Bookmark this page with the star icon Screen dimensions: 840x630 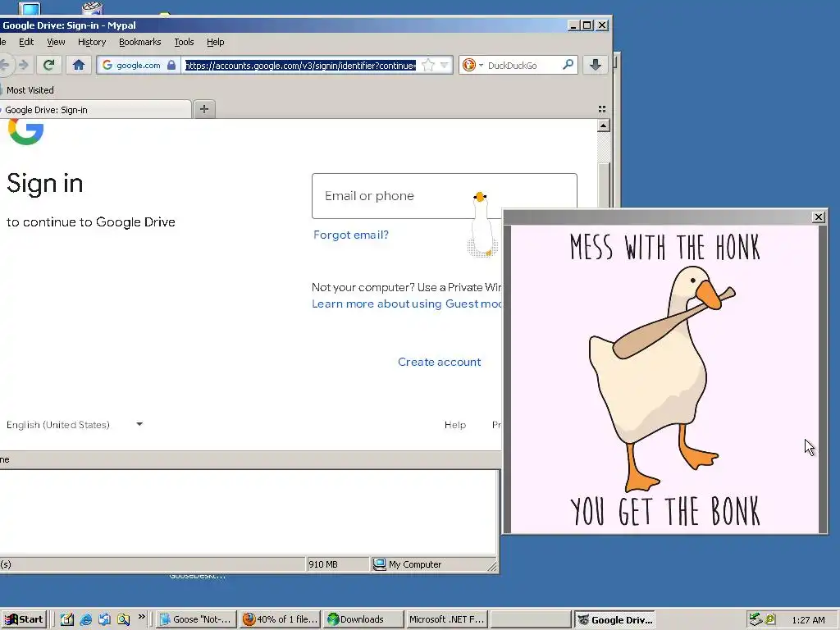pyautogui.click(x=428, y=65)
